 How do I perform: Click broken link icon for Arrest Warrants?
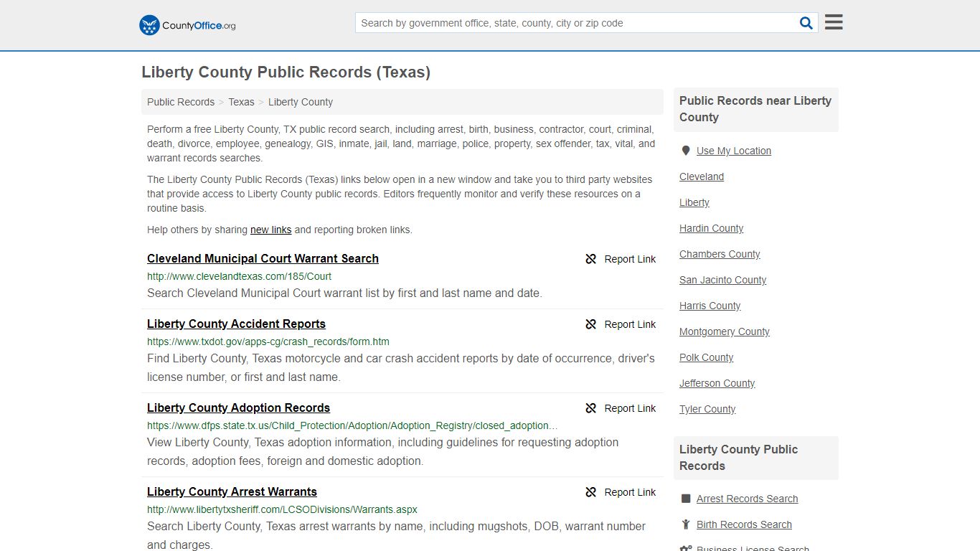[x=590, y=492]
